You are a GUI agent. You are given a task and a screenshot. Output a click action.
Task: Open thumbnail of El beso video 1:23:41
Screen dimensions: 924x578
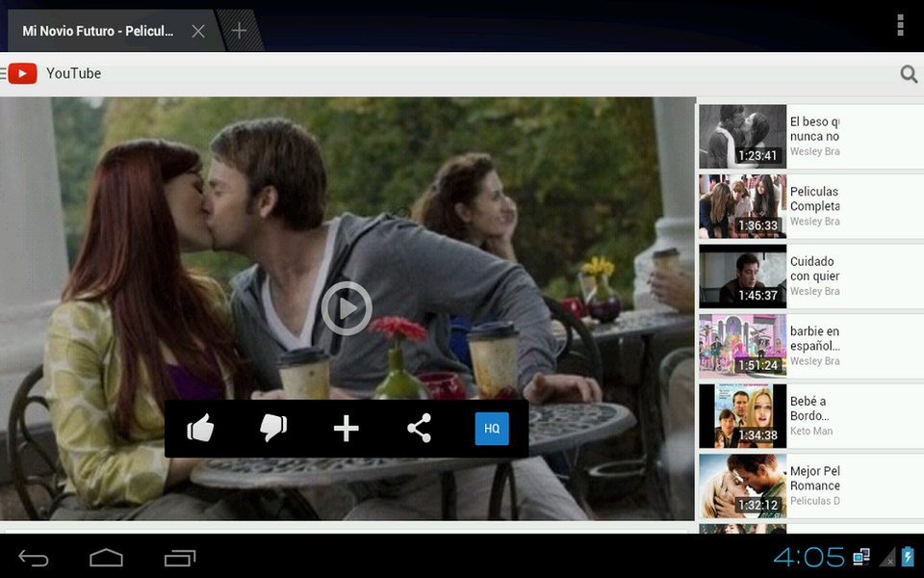click(742, 137)
